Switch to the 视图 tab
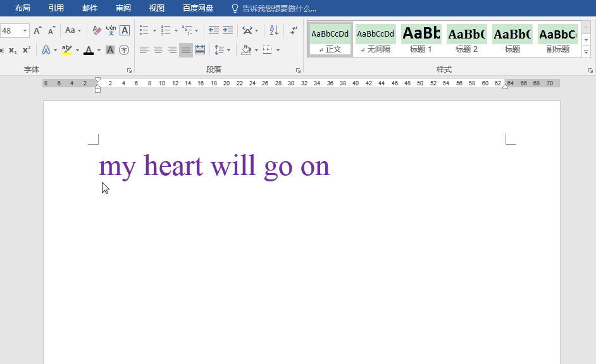 156,8
